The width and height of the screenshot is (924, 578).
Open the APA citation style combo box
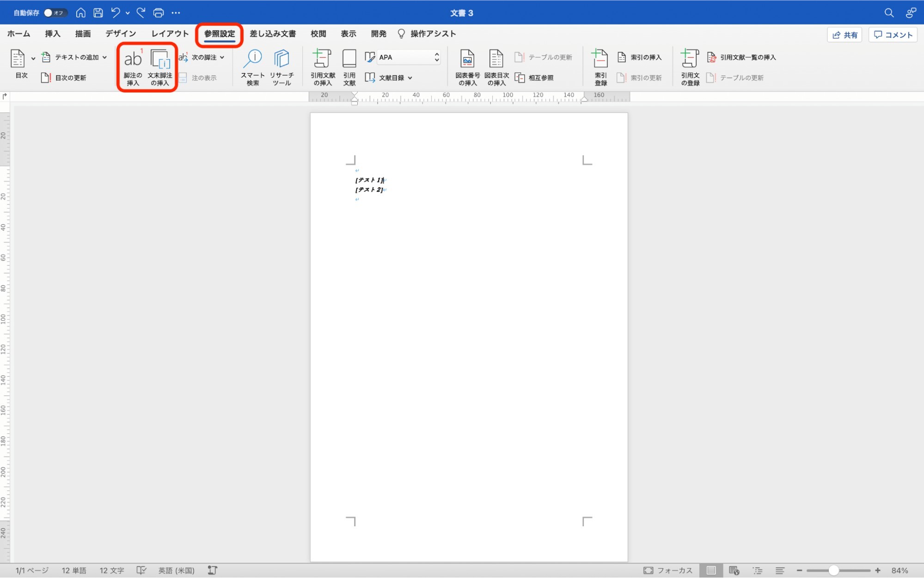click(x=409, y=57)
